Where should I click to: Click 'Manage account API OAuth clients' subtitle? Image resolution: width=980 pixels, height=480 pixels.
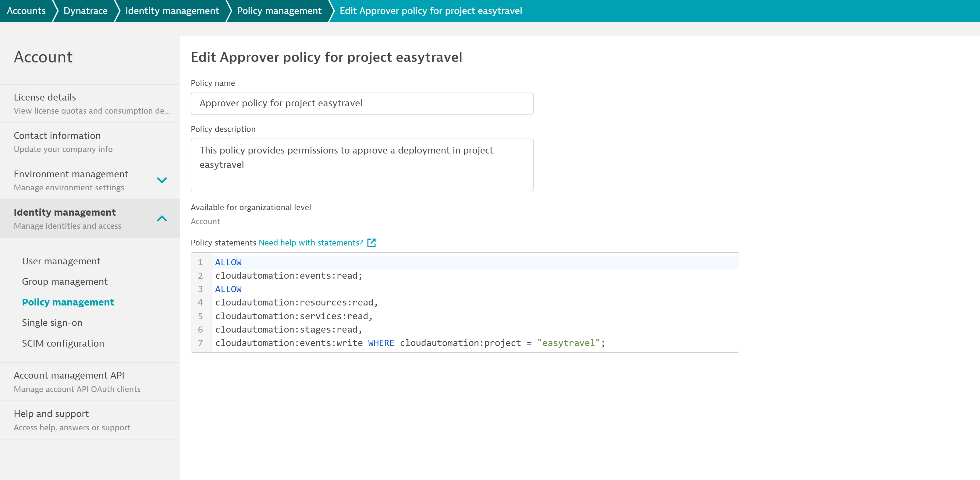click(77, 389)
